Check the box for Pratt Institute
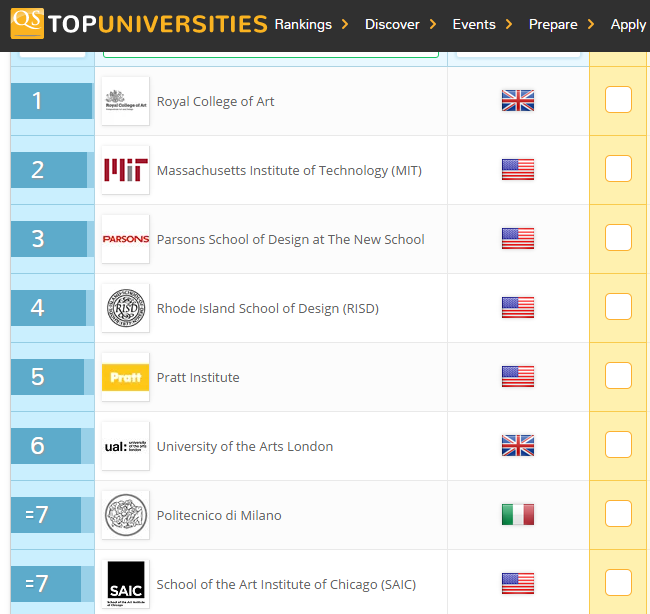The image size is (650, 614). (618, 376)
